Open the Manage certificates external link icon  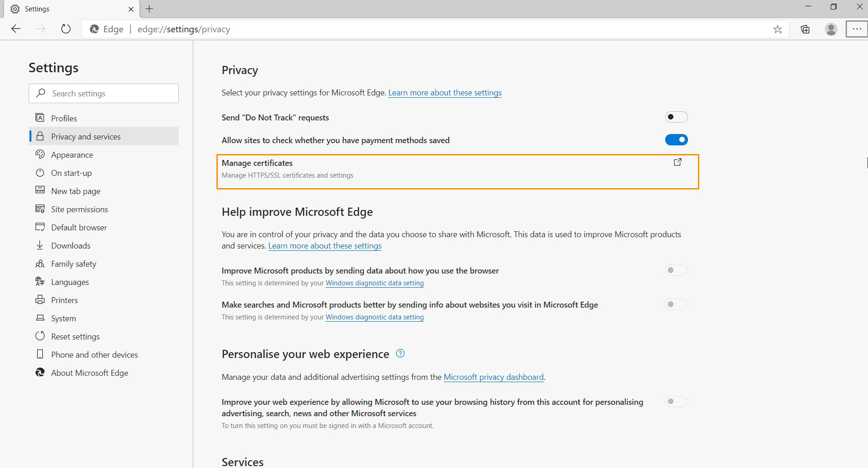pyautogui.click(x=677, y=162)
